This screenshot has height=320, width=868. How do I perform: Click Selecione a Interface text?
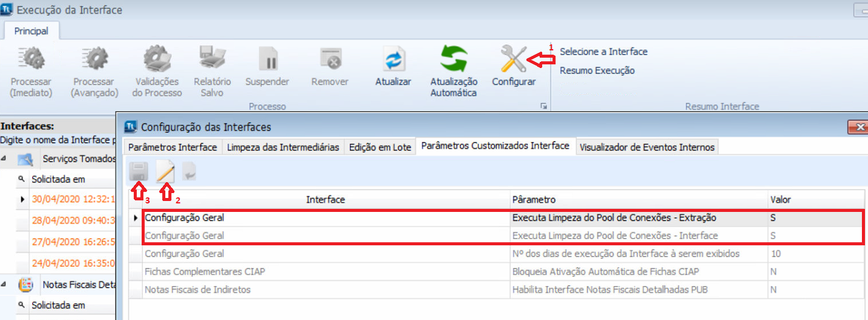click(x=604, y=52)
